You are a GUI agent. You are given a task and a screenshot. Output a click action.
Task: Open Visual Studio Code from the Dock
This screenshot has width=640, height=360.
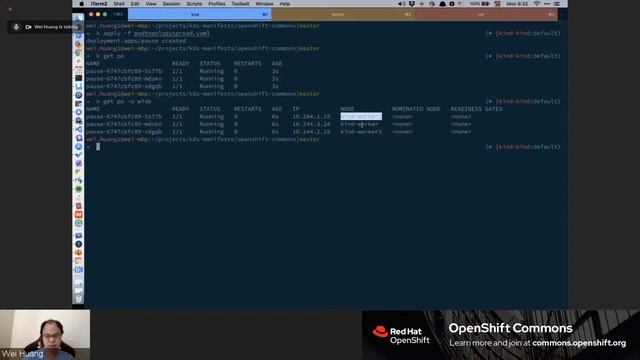point(78,129)
